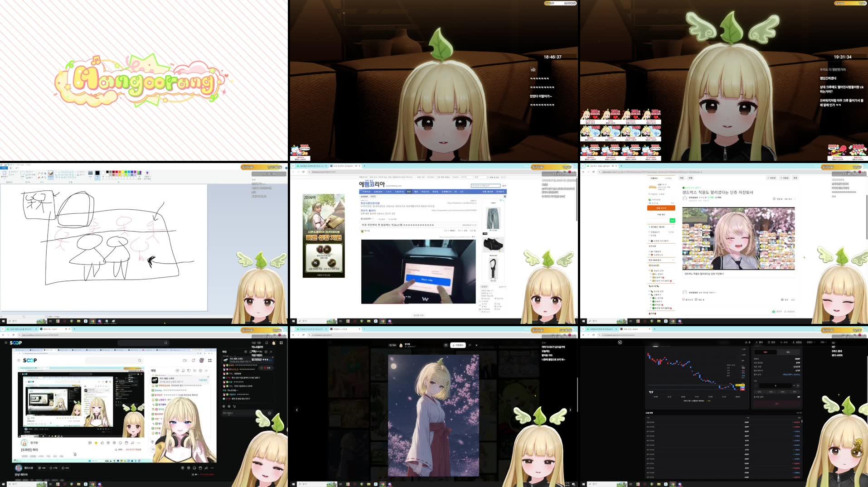Open Edit colors in Paint
Viewport: 868px width, 487px height.
click(x=139, y=175)
